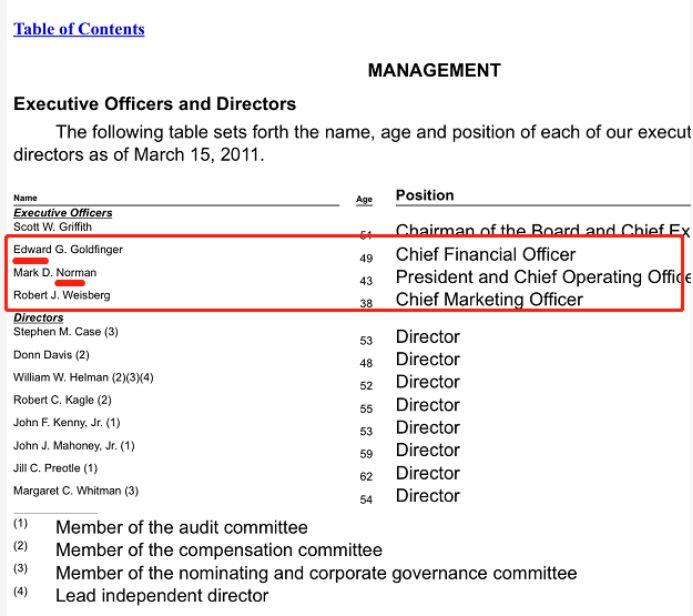The width and height of the screenshot is (693, 616).
Task: Select the Stephen M. Case director name
Action: 65,332
